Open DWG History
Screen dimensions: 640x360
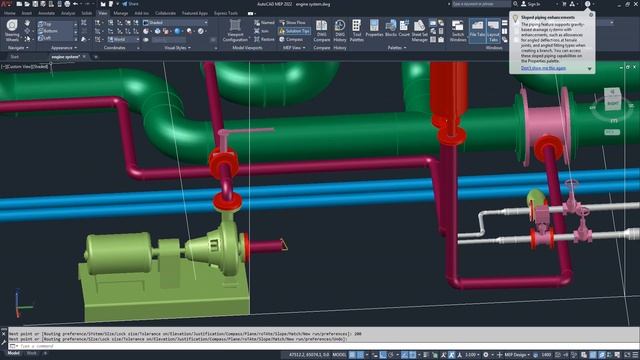340,31
